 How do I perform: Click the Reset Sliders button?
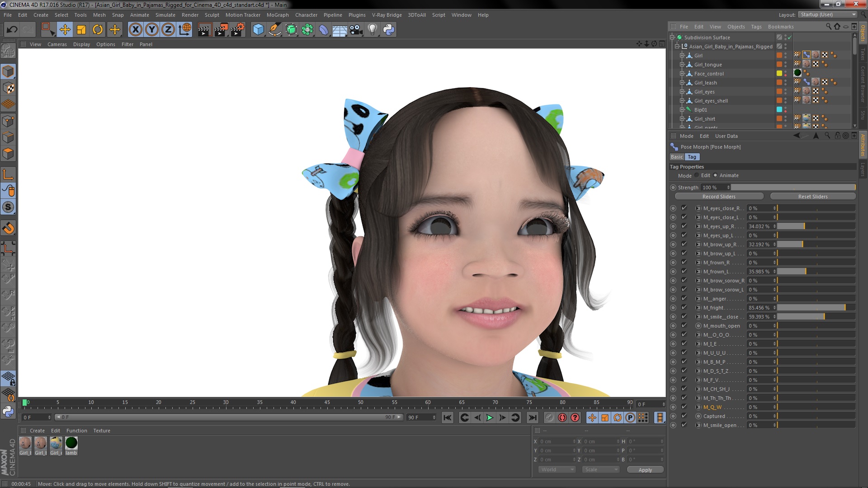click(813, 197)
